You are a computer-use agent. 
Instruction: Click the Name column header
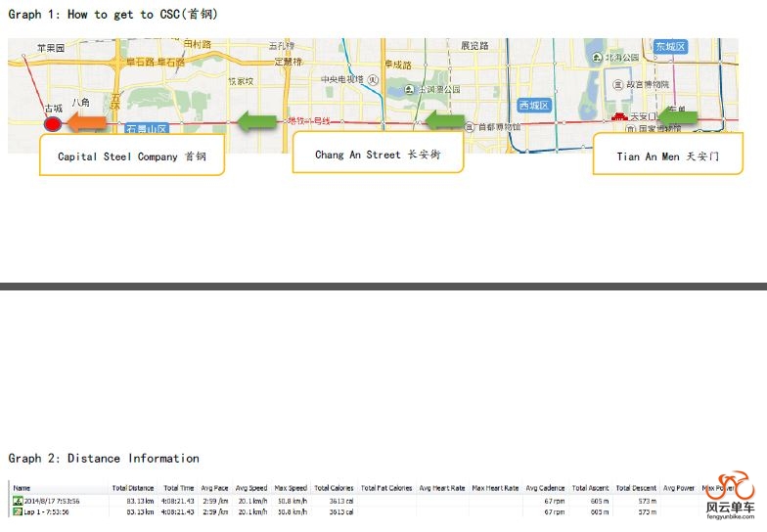click(x=22, y=488)
